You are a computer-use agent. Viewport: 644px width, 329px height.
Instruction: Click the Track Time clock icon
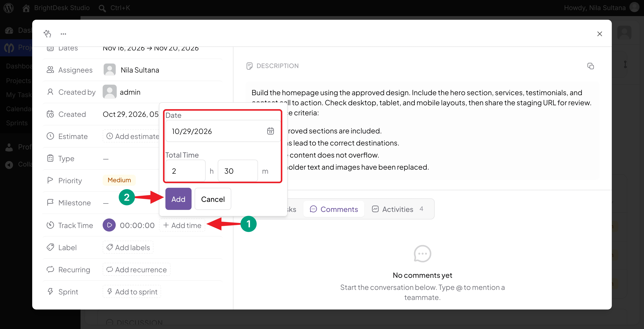(x=50, y=225)
